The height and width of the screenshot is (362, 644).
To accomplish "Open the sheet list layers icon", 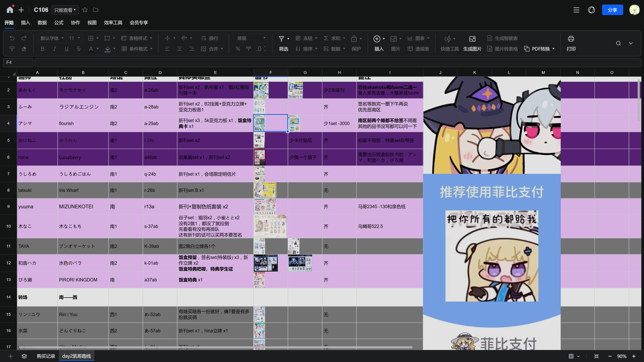I will point(24,356).
